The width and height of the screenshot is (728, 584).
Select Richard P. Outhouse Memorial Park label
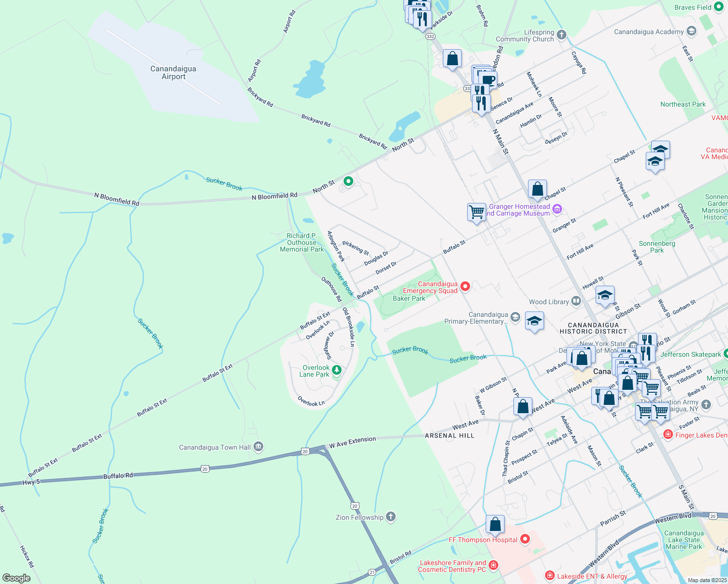[302, 242]
